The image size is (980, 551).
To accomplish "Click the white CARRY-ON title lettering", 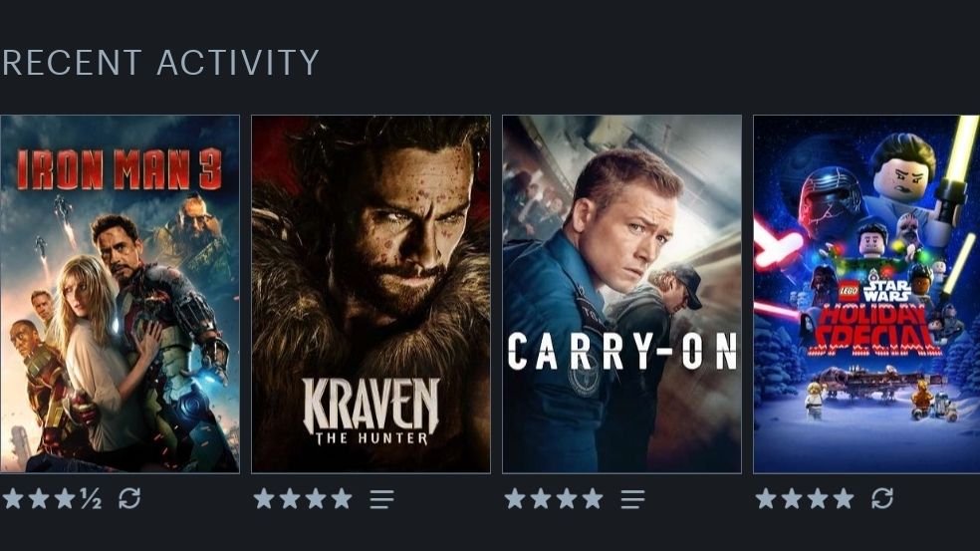I will pyautogui.click(x=622, y=352).
